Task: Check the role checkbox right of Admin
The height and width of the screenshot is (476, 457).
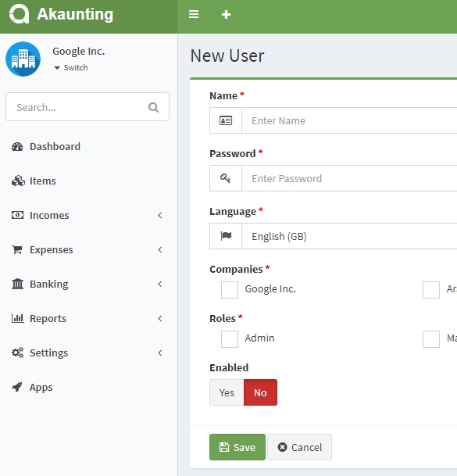Action: point(431,339)
